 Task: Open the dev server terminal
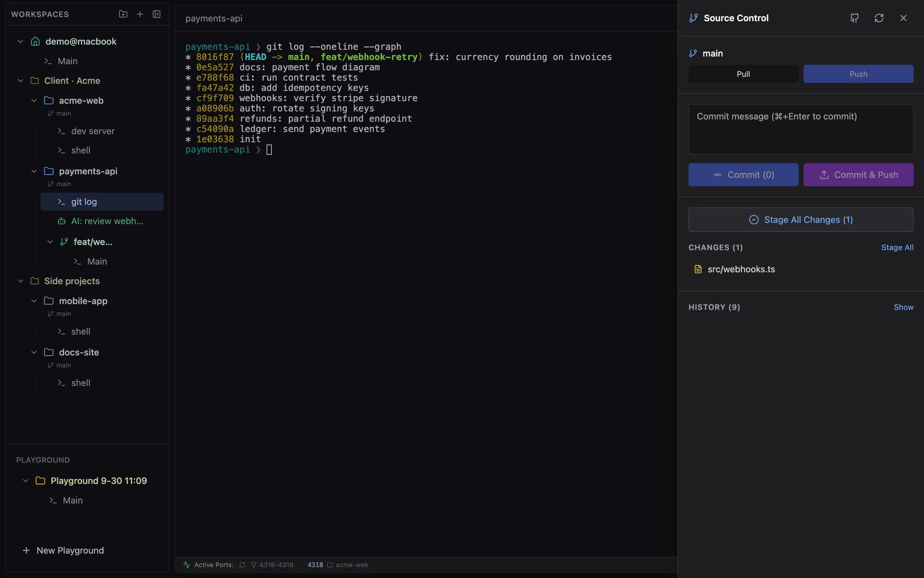[x=102, y=131]
